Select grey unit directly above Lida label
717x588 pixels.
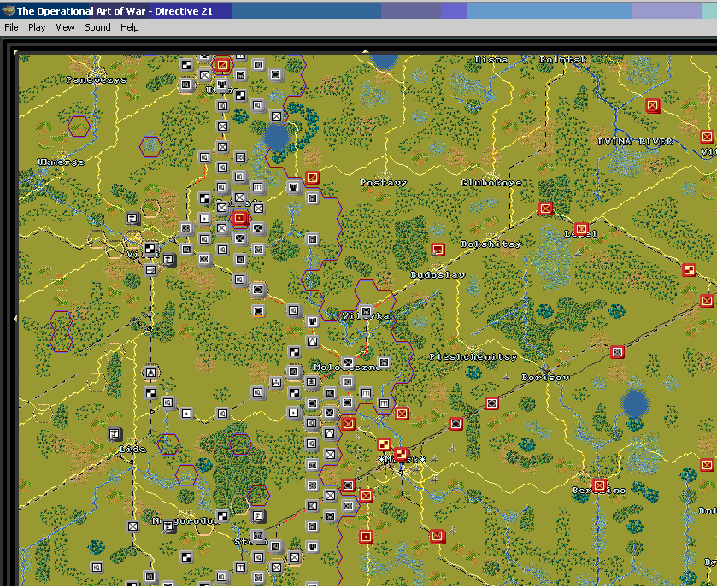(x=115, y=433)
